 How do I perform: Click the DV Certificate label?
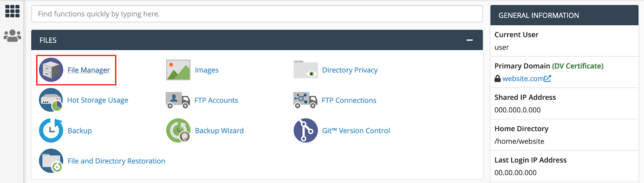[578, 66]
